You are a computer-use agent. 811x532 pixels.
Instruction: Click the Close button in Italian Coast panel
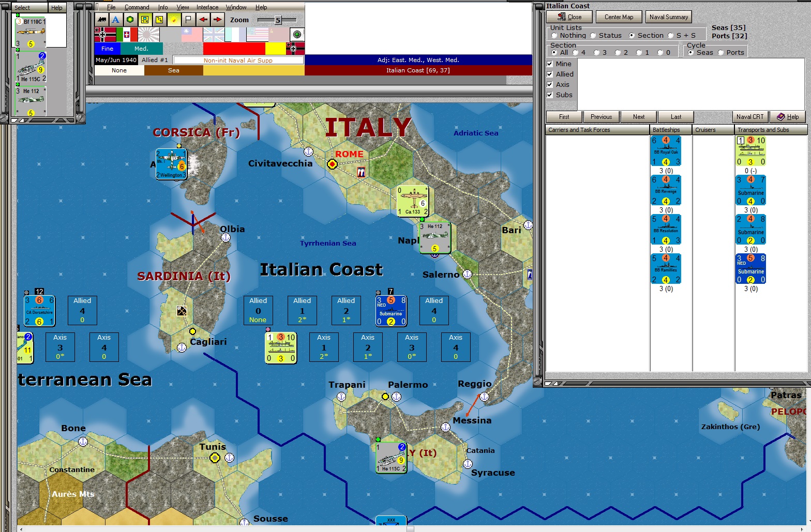coord(569,17)
